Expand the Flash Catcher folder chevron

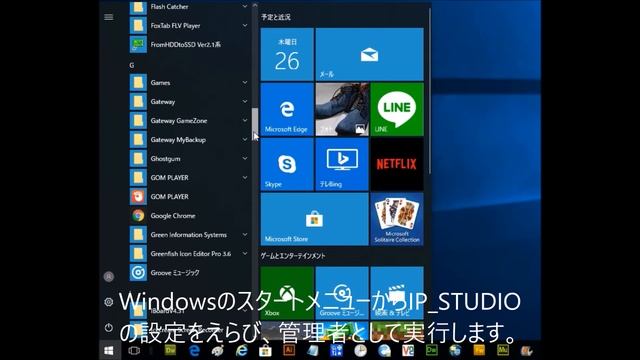(x=244, y=7)
